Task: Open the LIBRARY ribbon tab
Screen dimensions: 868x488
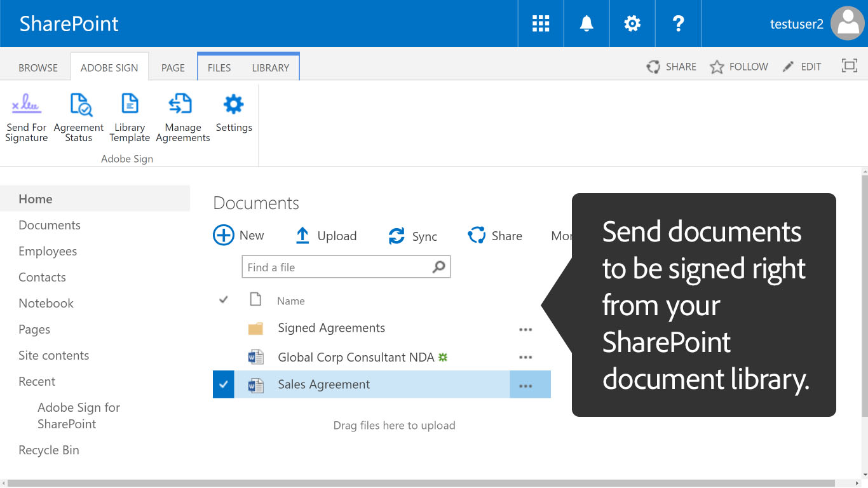Action: pyautogui.click(x=271, y=67)
